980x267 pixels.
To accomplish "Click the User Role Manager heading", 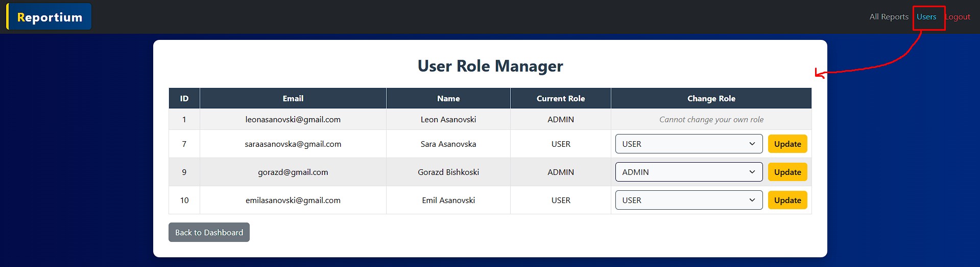I will click(x=490, y=66).
